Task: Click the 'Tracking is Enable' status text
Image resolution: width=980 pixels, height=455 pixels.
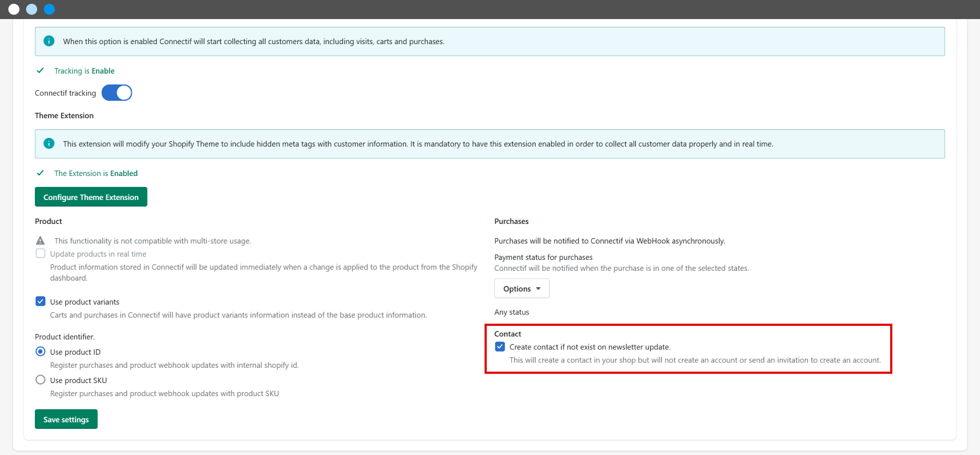Action: click(84, 71)
